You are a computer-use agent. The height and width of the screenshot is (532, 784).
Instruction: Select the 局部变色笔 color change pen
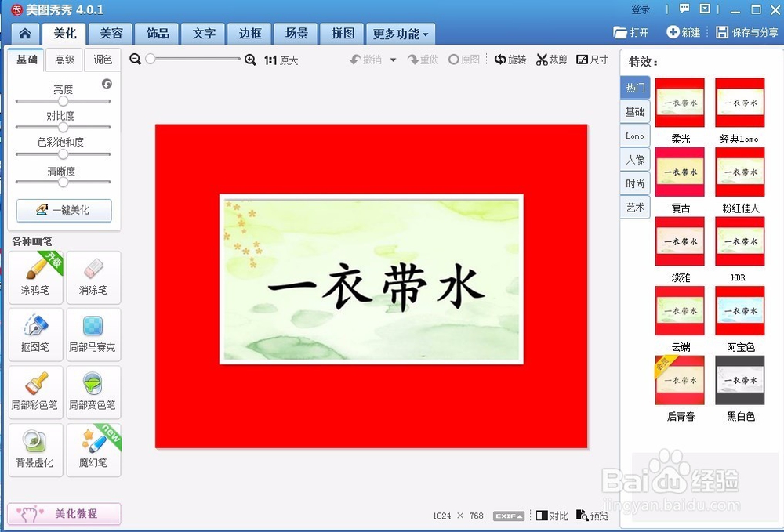(93, 392)
